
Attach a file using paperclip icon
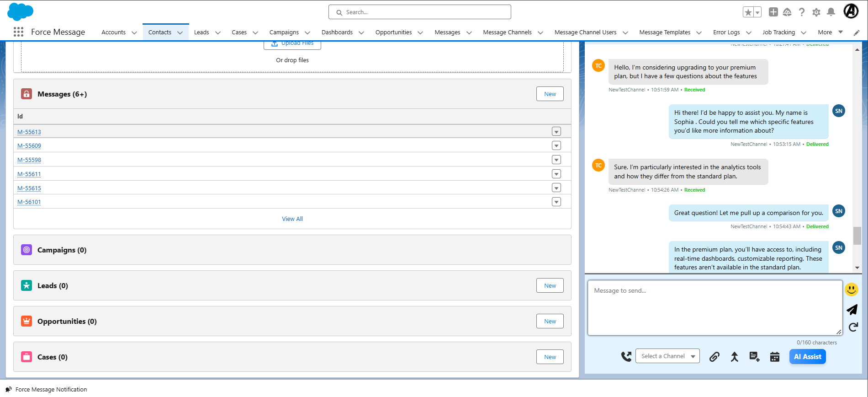coord(715,357)
